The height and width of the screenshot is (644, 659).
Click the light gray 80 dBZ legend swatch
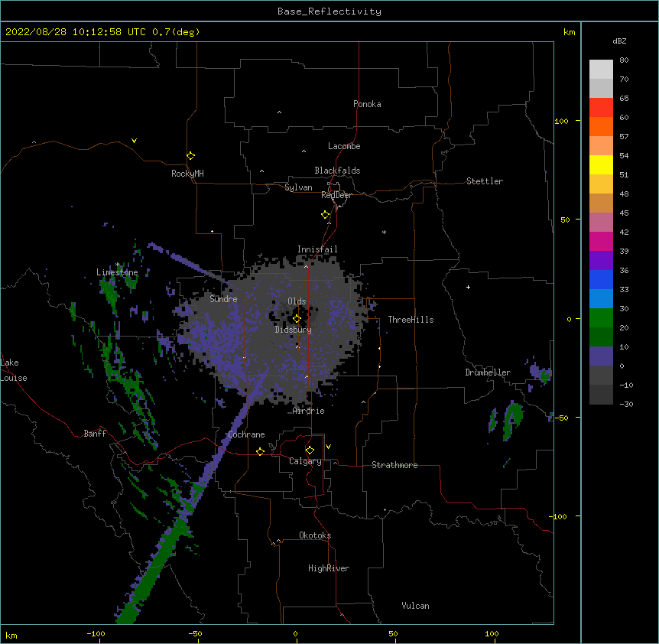coord(601,70)
